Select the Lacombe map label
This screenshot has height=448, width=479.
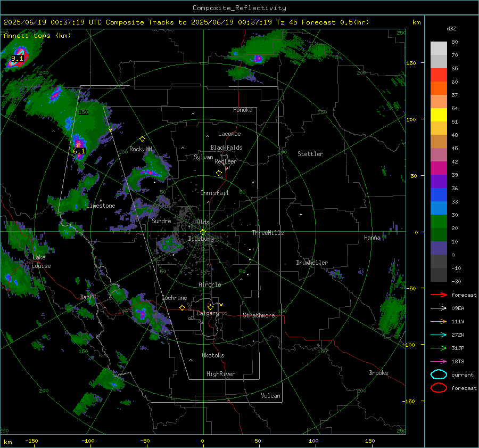229,134
